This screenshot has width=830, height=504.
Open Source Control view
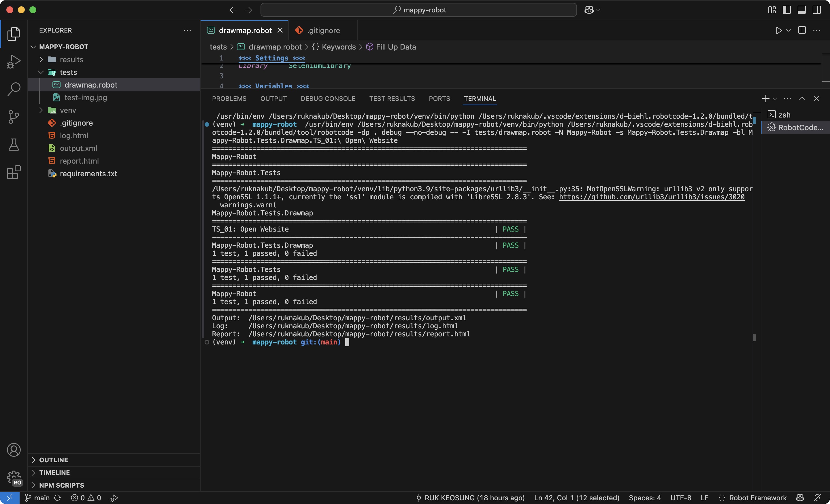pos(14,117)
